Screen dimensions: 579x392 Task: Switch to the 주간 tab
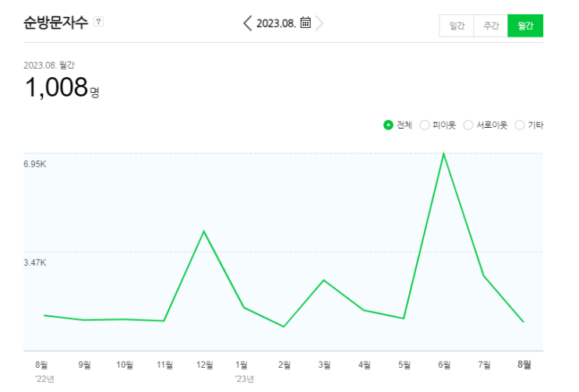490,26
